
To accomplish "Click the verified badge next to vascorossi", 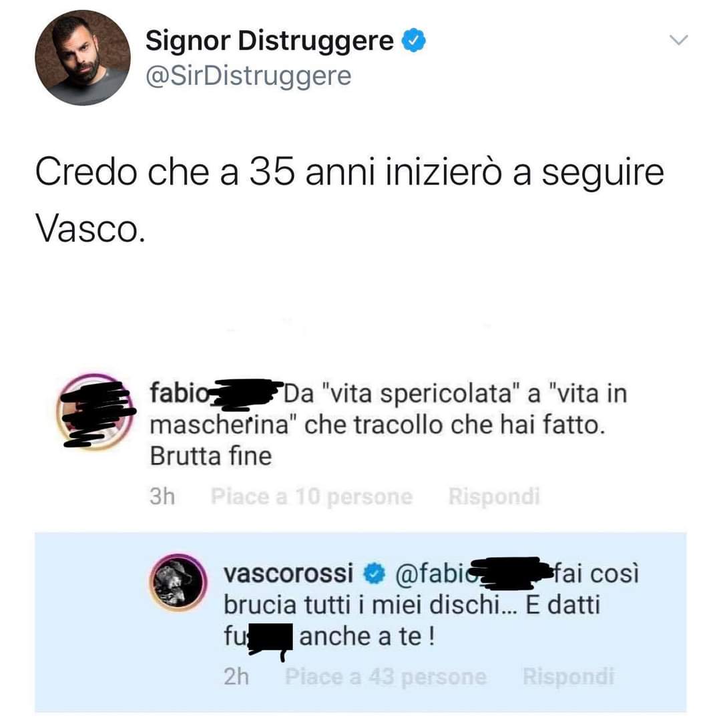I will pos(373,574).
